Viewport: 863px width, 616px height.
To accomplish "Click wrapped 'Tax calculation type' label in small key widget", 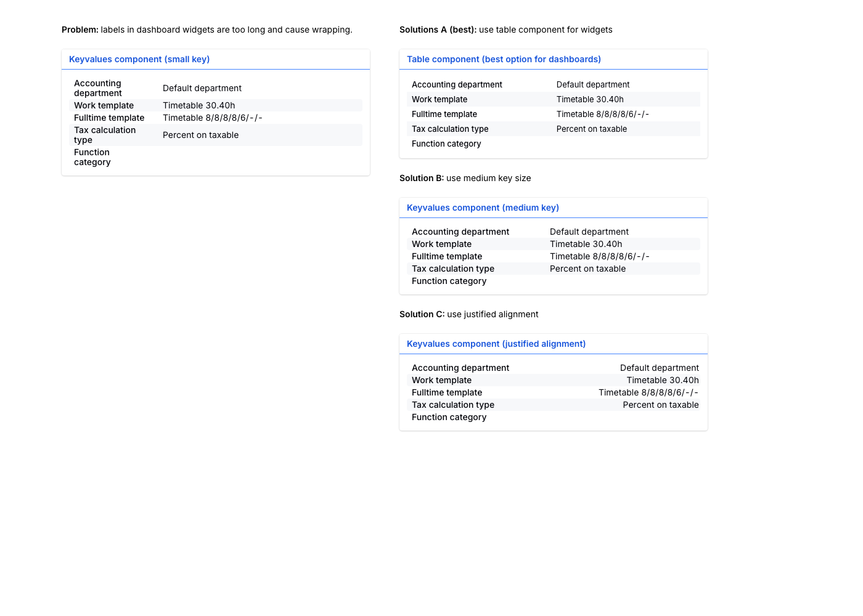I will point(105,135).
